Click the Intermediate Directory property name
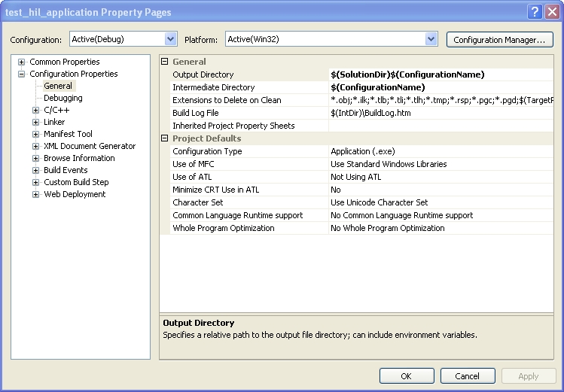This screenshot has height=392, width=564. [213, 87]
